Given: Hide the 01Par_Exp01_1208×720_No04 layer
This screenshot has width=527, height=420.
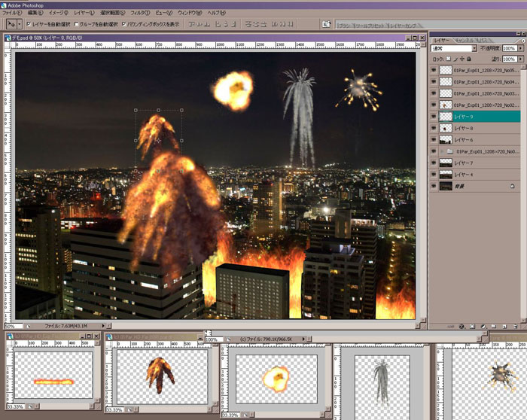Looking at the screenshot, I should 434,81.
